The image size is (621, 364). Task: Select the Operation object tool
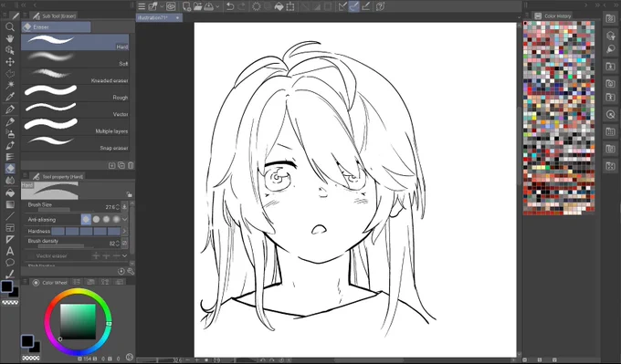pos(10,50)
